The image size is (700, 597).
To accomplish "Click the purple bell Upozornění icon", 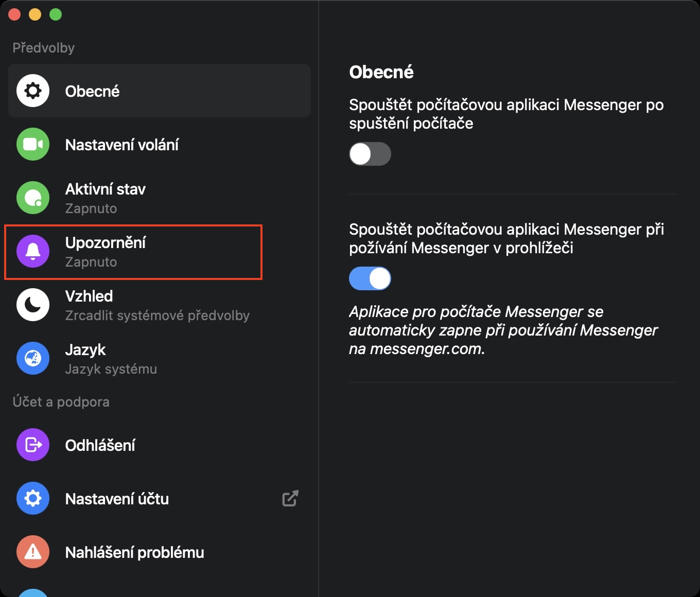I will point(33,252).
